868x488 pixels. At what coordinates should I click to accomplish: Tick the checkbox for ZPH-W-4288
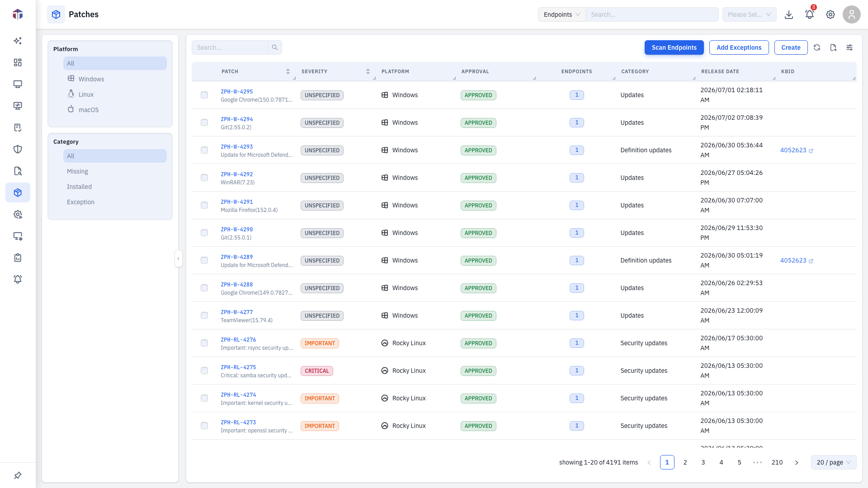(204, 288)
